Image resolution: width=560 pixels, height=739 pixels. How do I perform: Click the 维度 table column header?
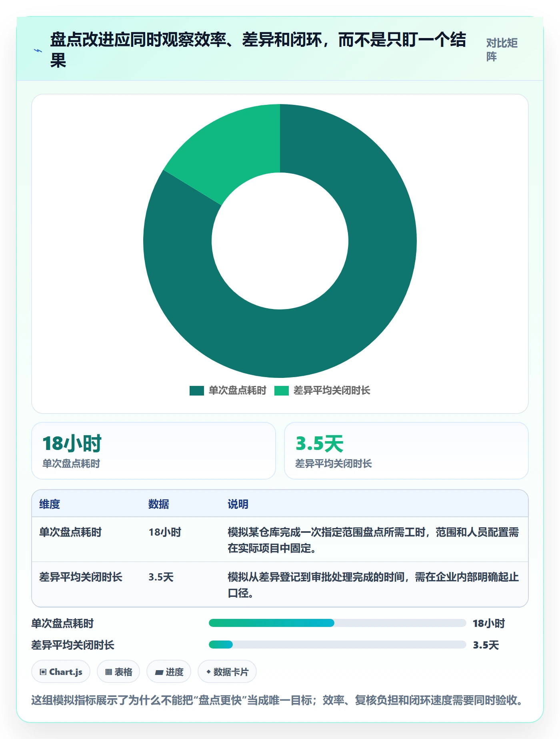pyautogui.click(x=50, y=504)
